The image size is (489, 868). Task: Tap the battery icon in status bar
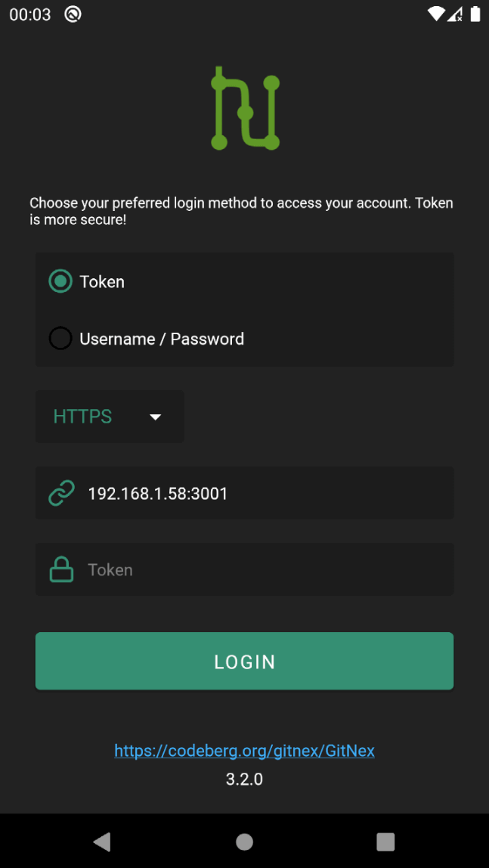[x=475, y=14]
